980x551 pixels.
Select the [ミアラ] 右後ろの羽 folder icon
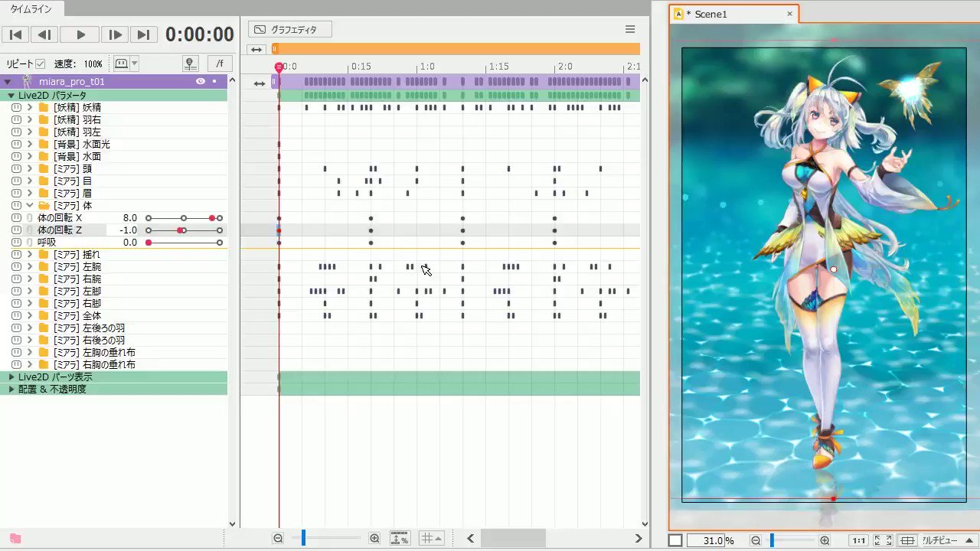click(44, 341)
